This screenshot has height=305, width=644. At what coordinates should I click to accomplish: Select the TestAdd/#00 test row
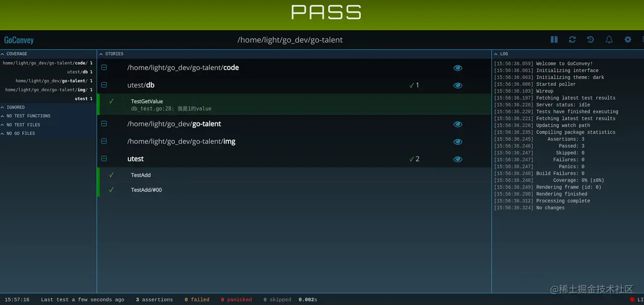pyautogui.click(x=294, y=190)
